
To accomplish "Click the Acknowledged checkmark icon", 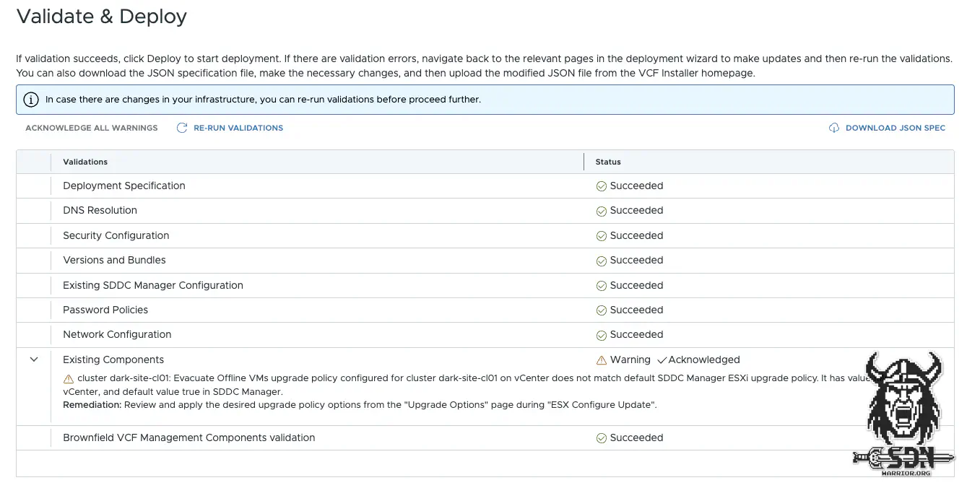I will point(662,360).
